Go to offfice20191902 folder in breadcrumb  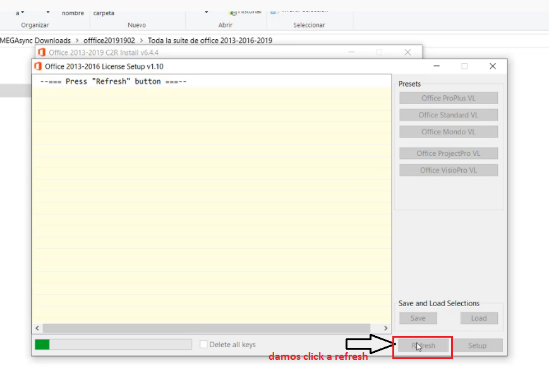109,40
